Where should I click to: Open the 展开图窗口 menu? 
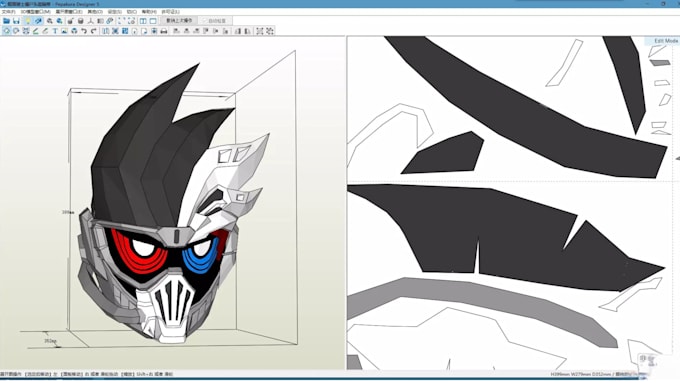click(x=69, y=12)
